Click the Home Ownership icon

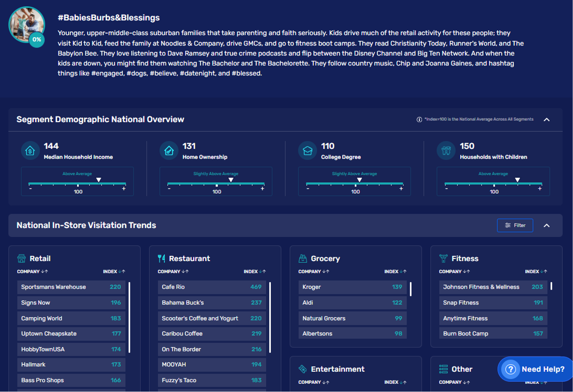[x=169, y=151]
